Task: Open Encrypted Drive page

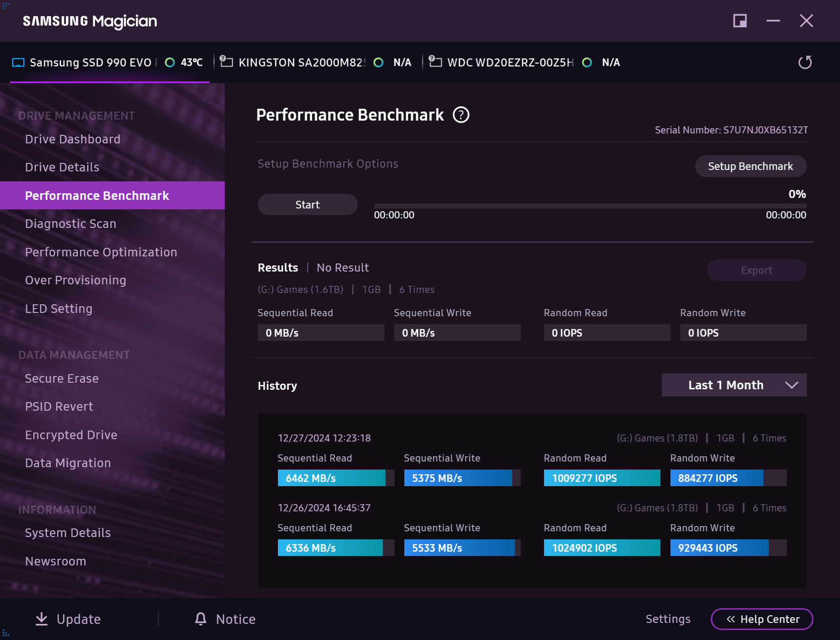Action: click(x=71, y=435)
